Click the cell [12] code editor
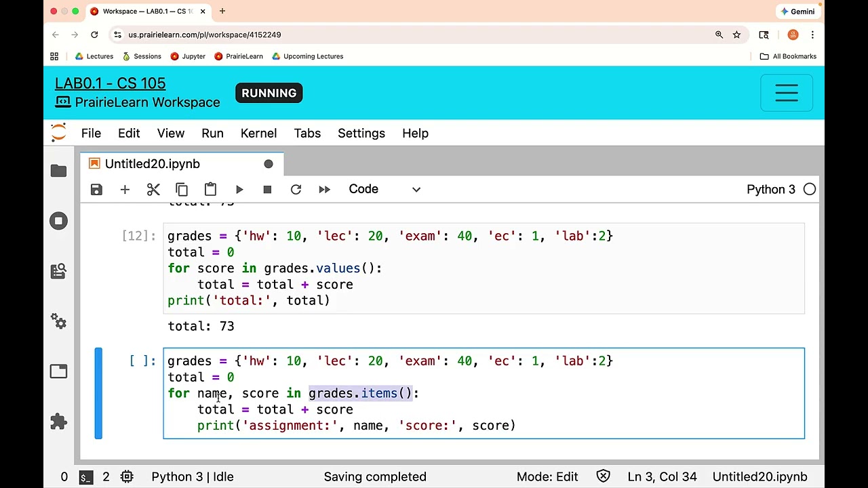868x488 pixels. point(484,268)
